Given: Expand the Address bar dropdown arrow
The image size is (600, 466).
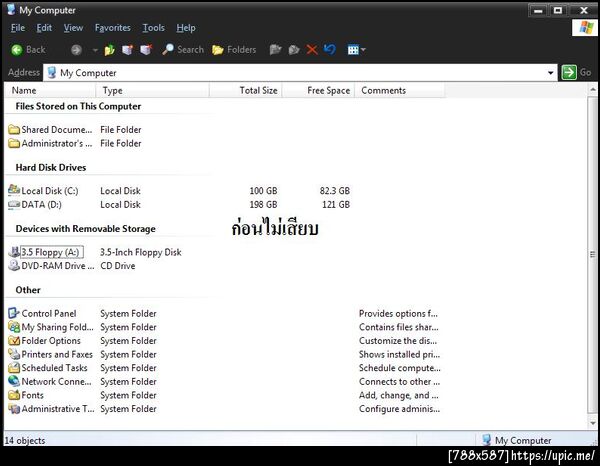Looking at the screenshot, I should (x=551, y=72).
